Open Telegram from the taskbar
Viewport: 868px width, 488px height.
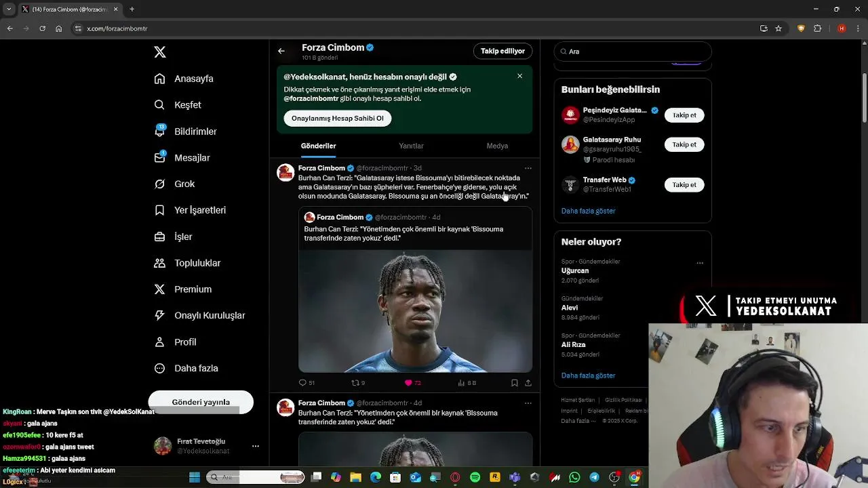[x=595, y=477]
